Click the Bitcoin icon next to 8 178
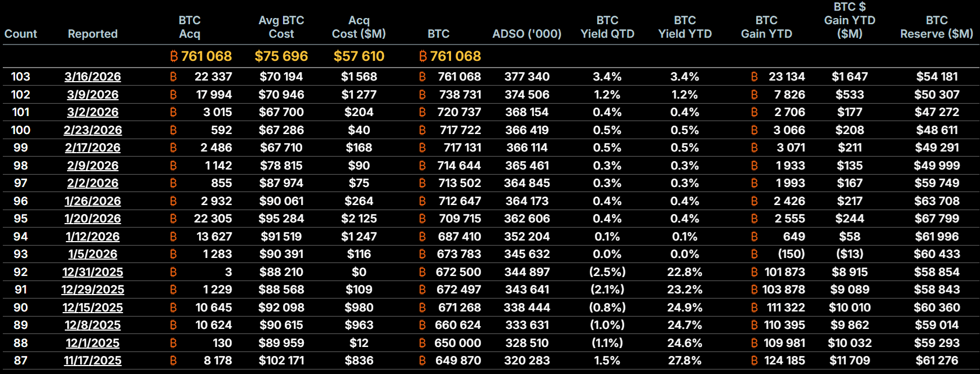This screenshot has height=374, width=980. (x=173, y=360)
